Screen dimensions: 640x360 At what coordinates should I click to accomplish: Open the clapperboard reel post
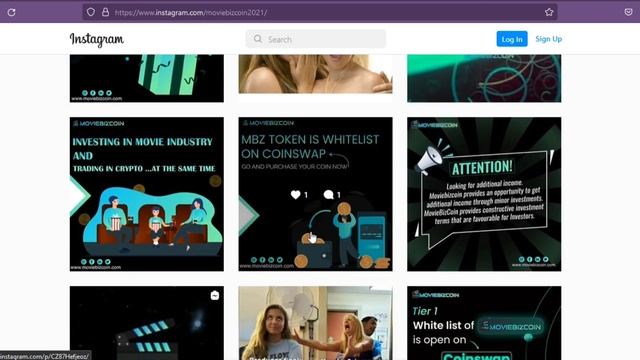tap(147, 323)
